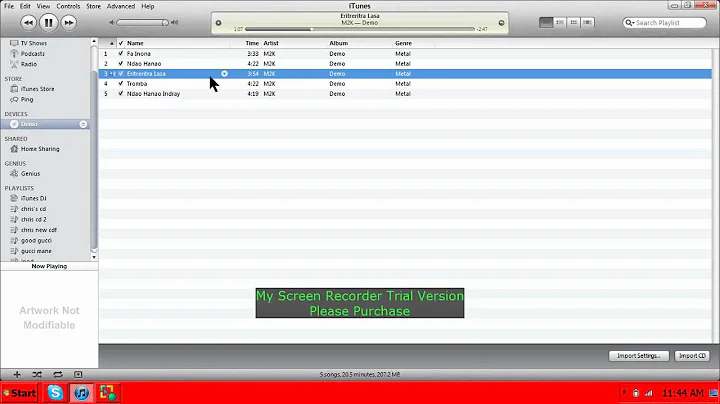Click the Import Settings button
Viewport: 720px width, 404px height.
[638, 356]
